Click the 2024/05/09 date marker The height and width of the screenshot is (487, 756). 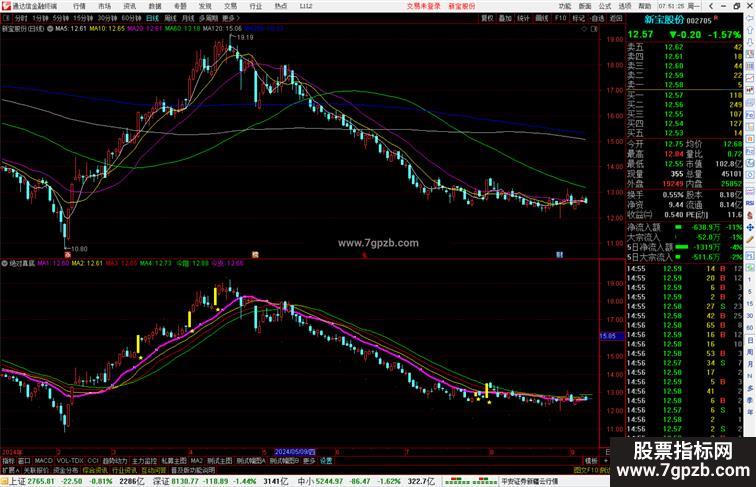pyautogui.click(x=294, y=452)
